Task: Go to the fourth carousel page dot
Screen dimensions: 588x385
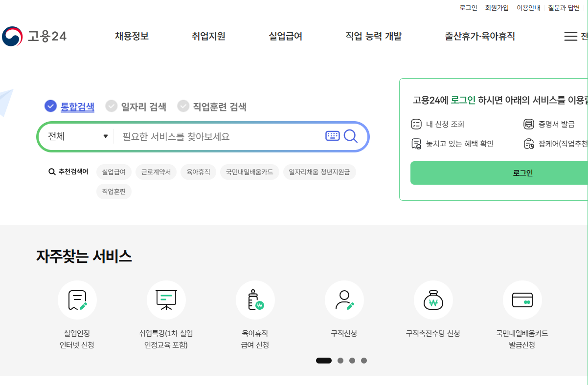Action: [364, 361]
